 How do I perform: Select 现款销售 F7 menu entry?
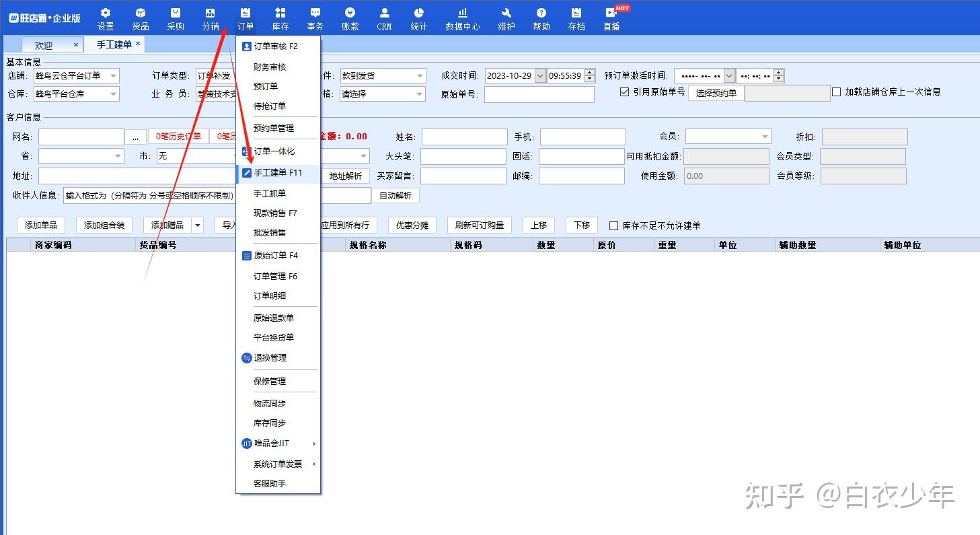tap(278, 213)
